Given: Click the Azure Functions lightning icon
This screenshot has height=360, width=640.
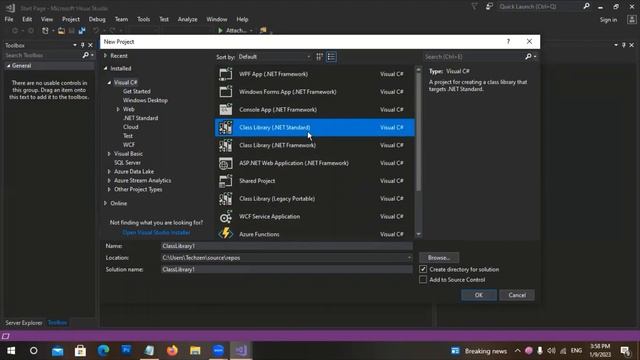Looking at the screenshot, I should pos(225,234).
